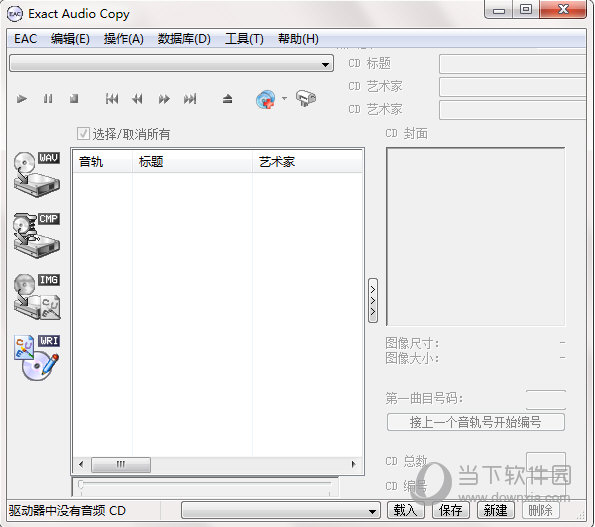Click the scrollbar right arrow
The height and width of the screenshot is (527, 595).
click(354, 464)
